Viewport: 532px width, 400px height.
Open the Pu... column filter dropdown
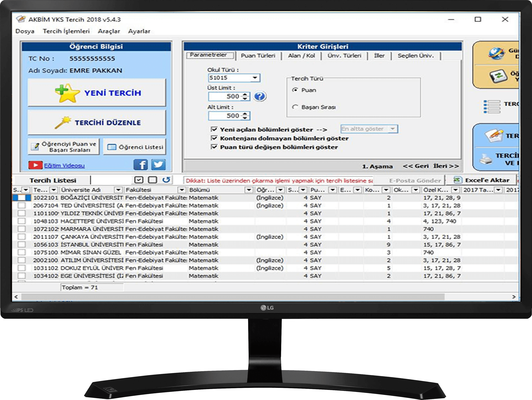(332, 190)
